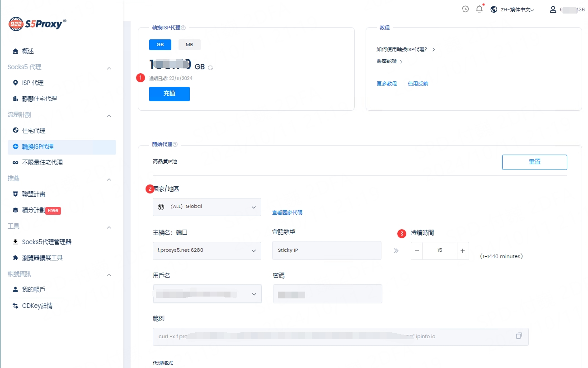Open the 查看國家代碼 link
The width and height of the screenshot is (588, 368).
287,212
